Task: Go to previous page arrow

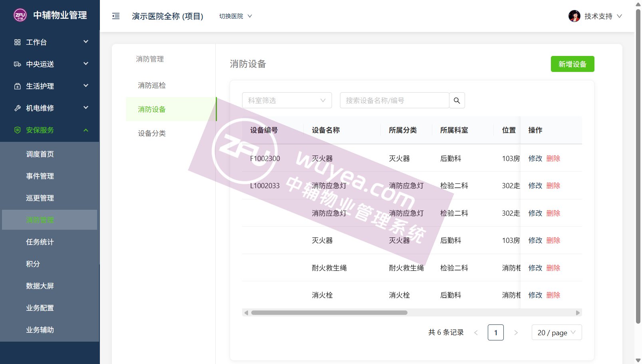Action: pyautogui.click(x=476, y=332)
